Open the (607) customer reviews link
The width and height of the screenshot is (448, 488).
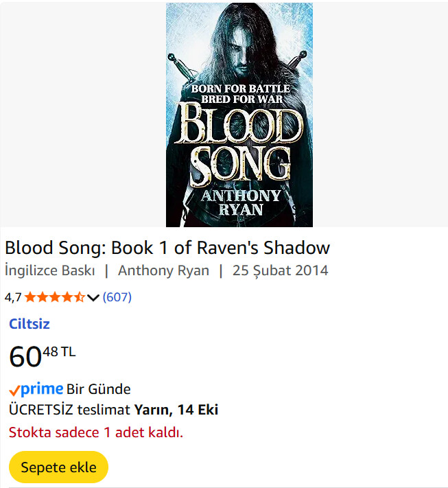[x=117, y=297]
